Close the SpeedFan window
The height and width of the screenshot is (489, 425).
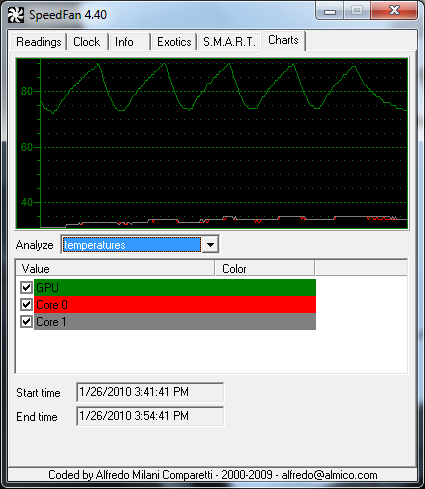pyautogui.click(x=394, y=11)
